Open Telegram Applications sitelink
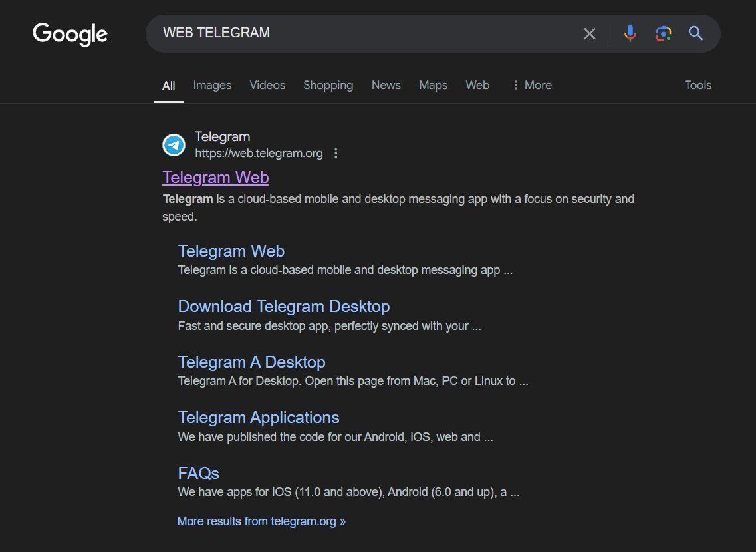Viewport: 756px width, 552px height. pyautogui.click(x=259, y=418)
